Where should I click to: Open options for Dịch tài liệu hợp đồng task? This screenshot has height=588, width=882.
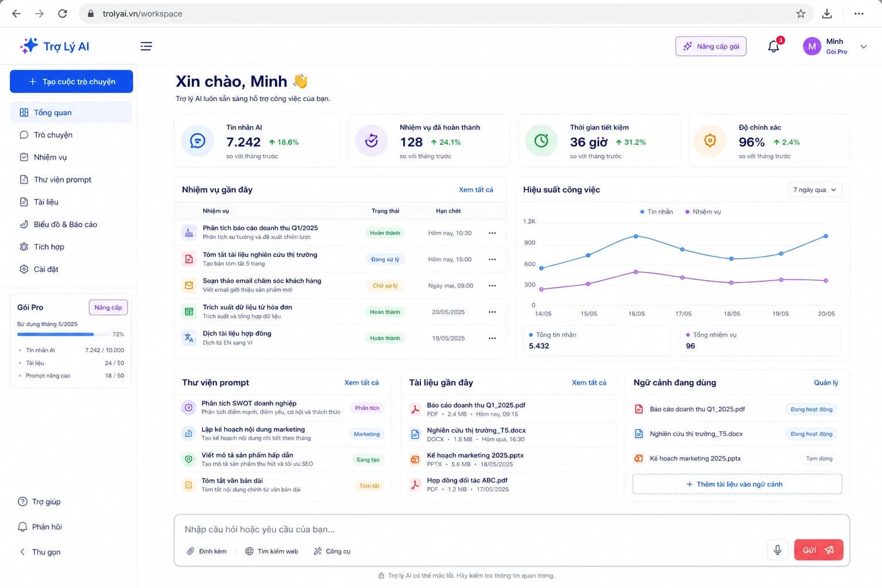click(x=492, y=339)
